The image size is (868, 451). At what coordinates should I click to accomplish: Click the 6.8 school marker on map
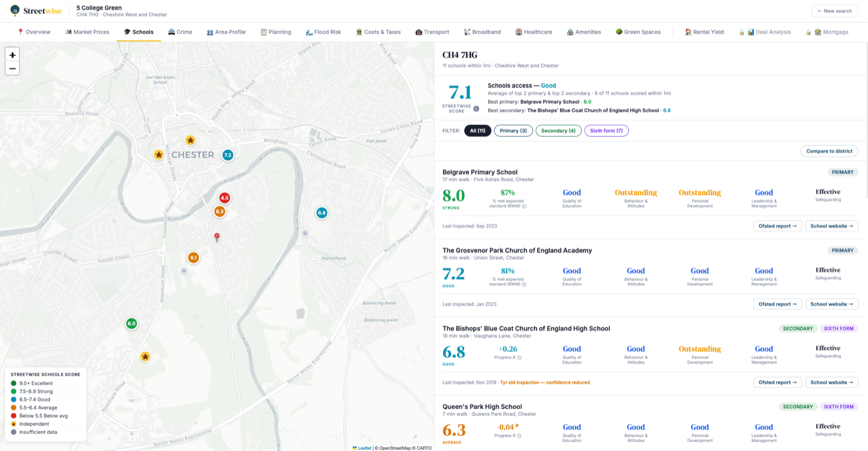321,212
